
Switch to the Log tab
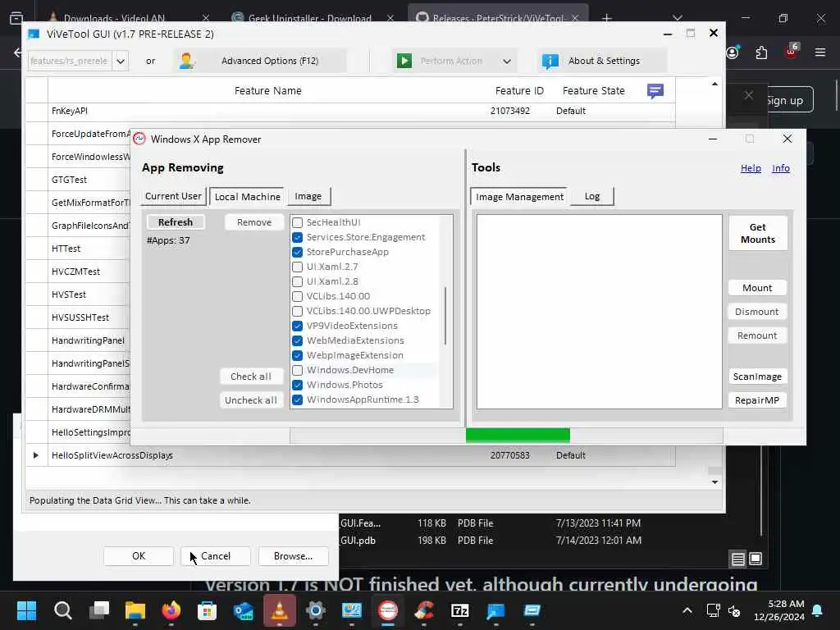click(592, 196)
